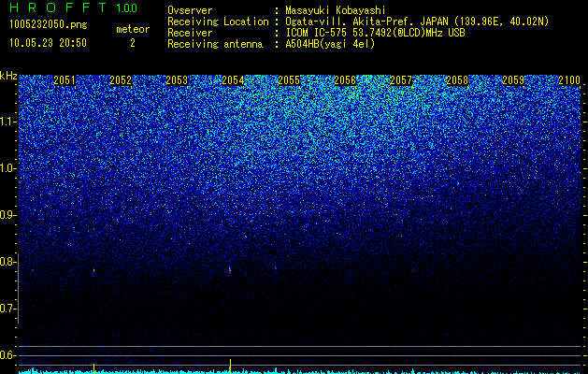
Task: Click the Receiving Location label
Action: [x=218, y=22]
